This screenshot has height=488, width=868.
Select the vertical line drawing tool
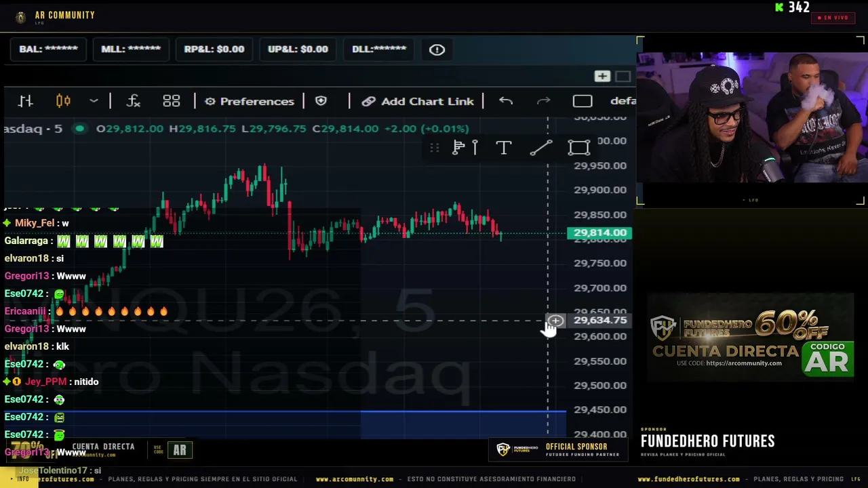[475, 148]
